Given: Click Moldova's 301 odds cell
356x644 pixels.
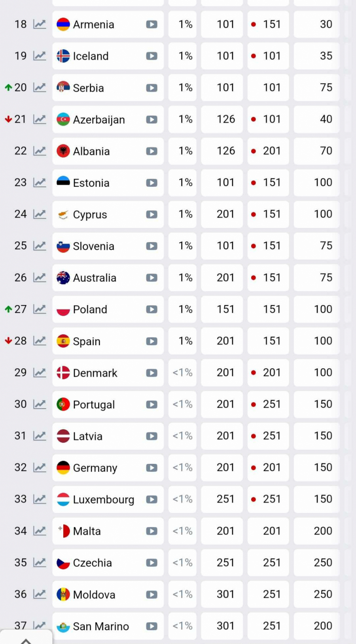Looking at the screenshot, I should 225,594.
